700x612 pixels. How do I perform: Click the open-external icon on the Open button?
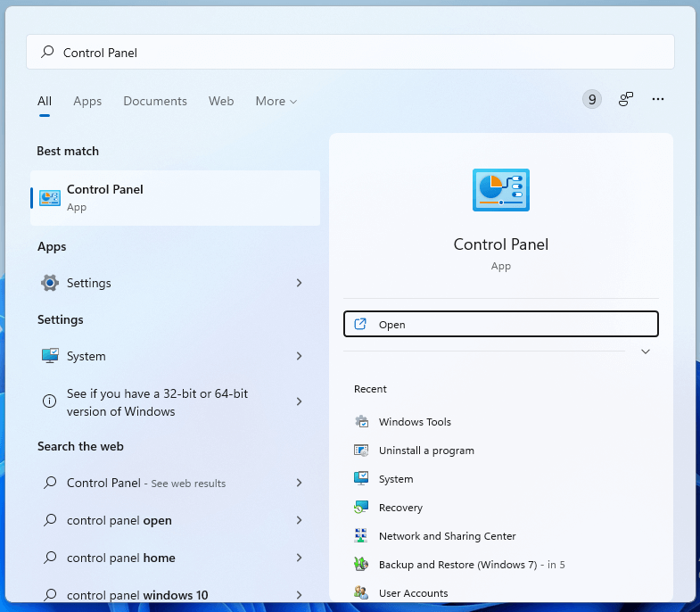[360, 324]
